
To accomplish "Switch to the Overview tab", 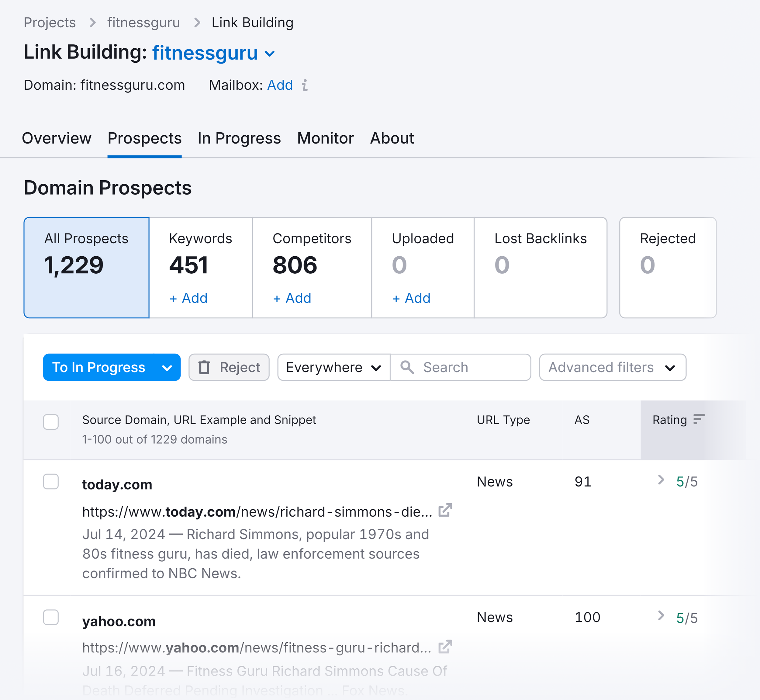I will point(57,138).
